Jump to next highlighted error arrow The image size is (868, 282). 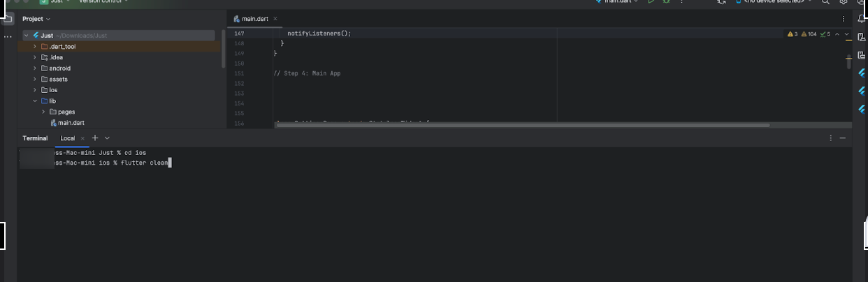(847, 34)
